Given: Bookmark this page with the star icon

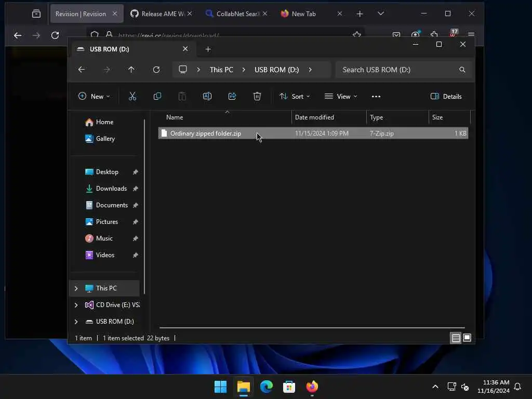Looking at the screenshot, I should pos(356,34).
